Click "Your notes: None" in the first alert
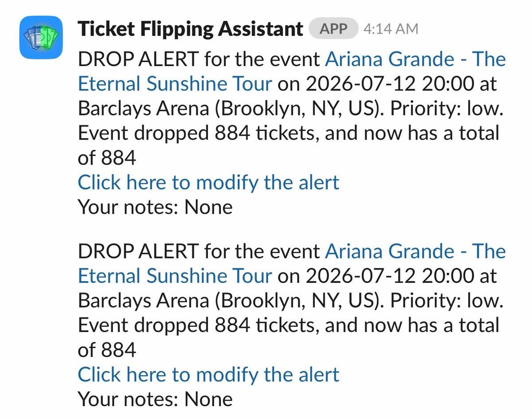 (x=155, y=207)
